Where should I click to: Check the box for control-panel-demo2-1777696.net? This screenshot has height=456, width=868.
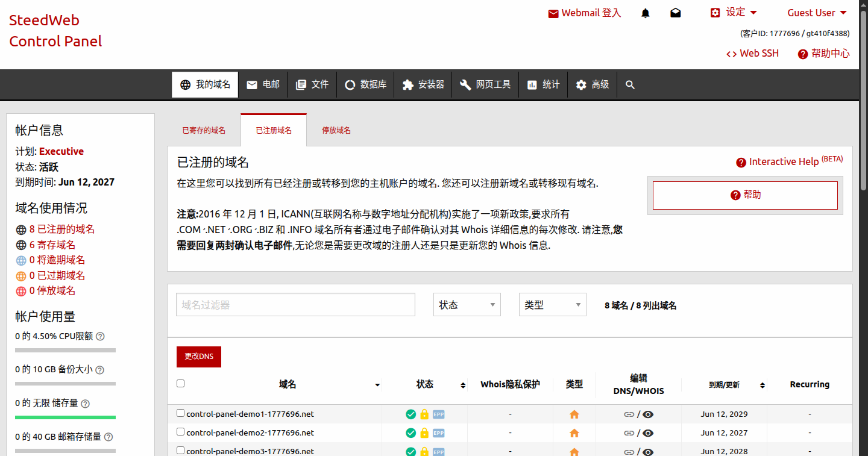(x=180, y=432)
